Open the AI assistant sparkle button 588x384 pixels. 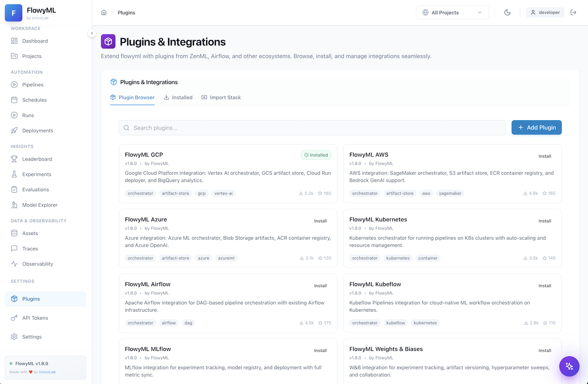click(569, 366)
